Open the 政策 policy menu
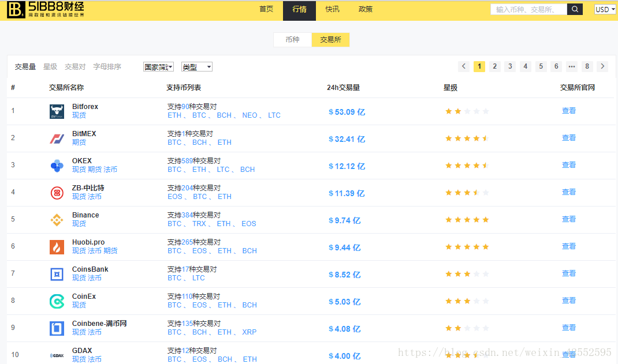Image resolution: width=618 pixels, height=364 pixels. coord(366,9)
